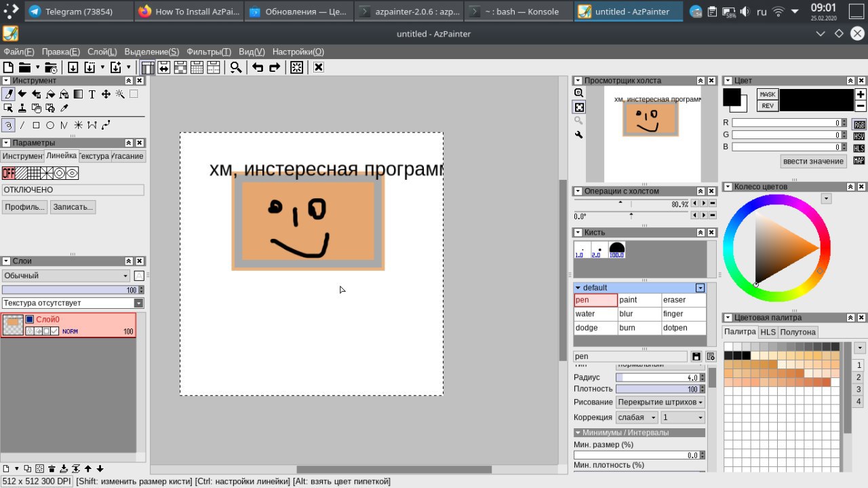Viewport: 868px width, 488px height.
Task: Click the brush name pen input field
Action: coord(631,356)
